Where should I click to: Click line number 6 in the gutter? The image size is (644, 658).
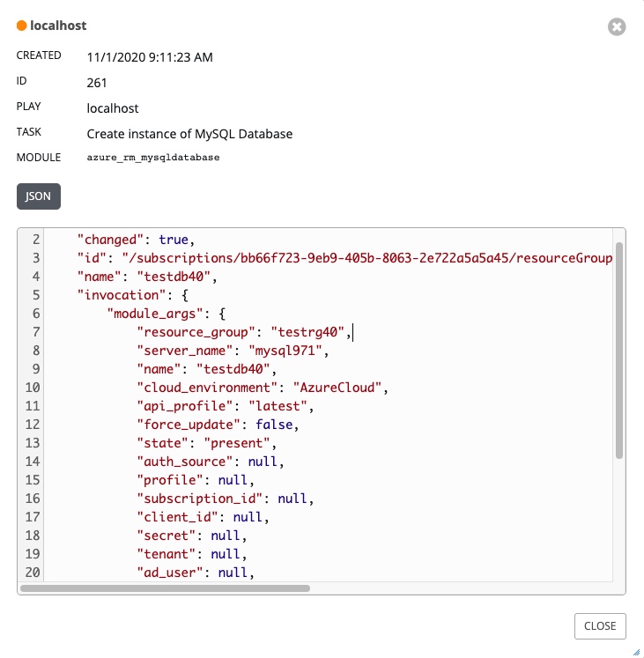[35, 313]
